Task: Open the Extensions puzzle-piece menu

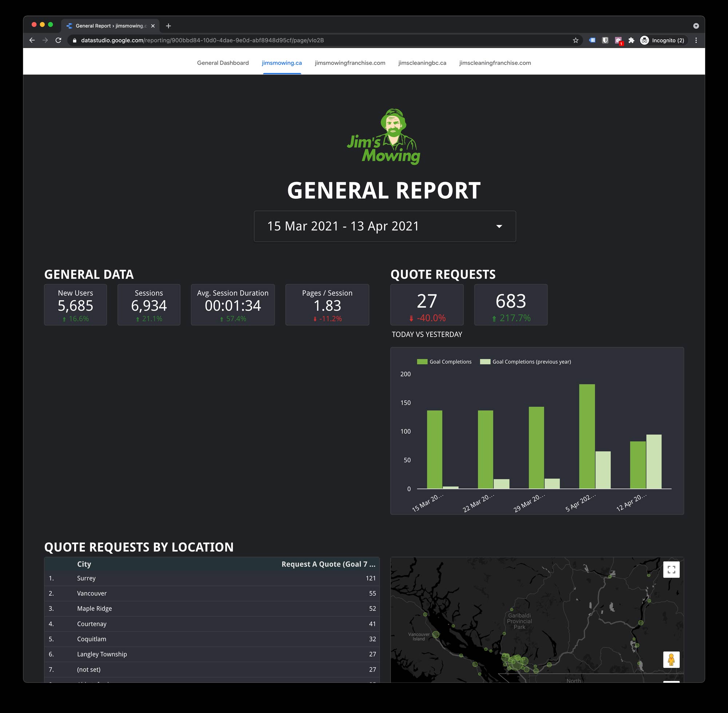Action: [632, 40]
